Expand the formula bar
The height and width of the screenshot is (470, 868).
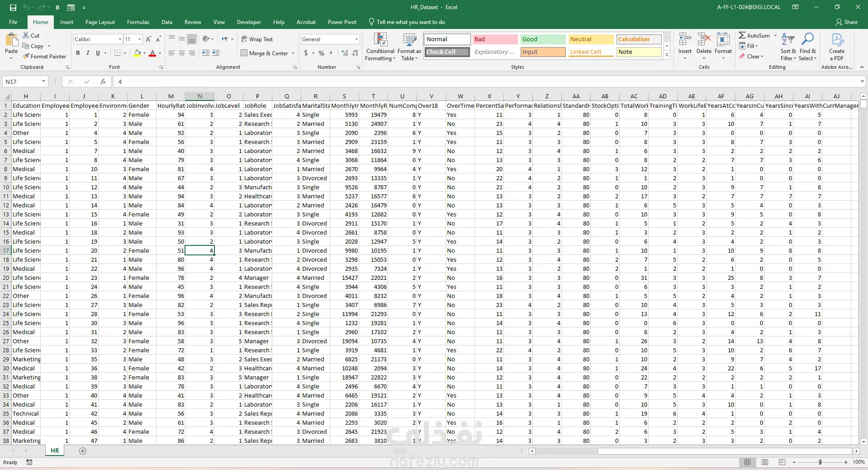[x=862, y=82]
